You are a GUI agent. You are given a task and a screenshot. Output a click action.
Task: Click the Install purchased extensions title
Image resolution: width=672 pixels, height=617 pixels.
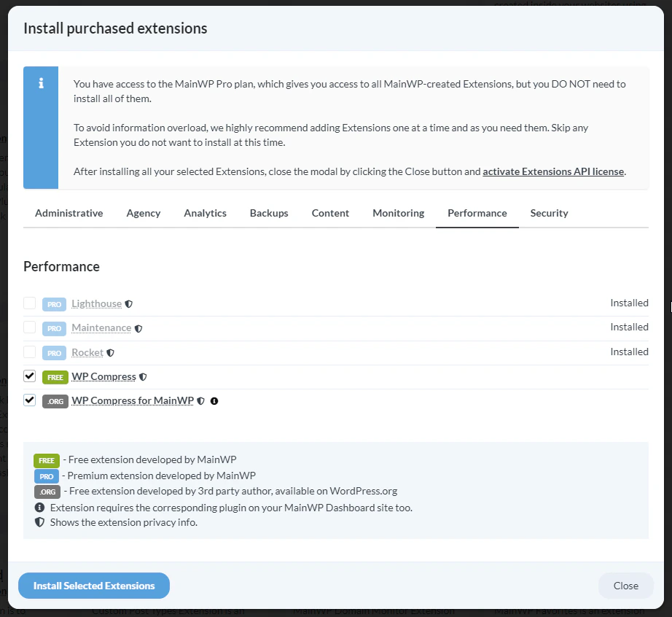tap(115, 28)
